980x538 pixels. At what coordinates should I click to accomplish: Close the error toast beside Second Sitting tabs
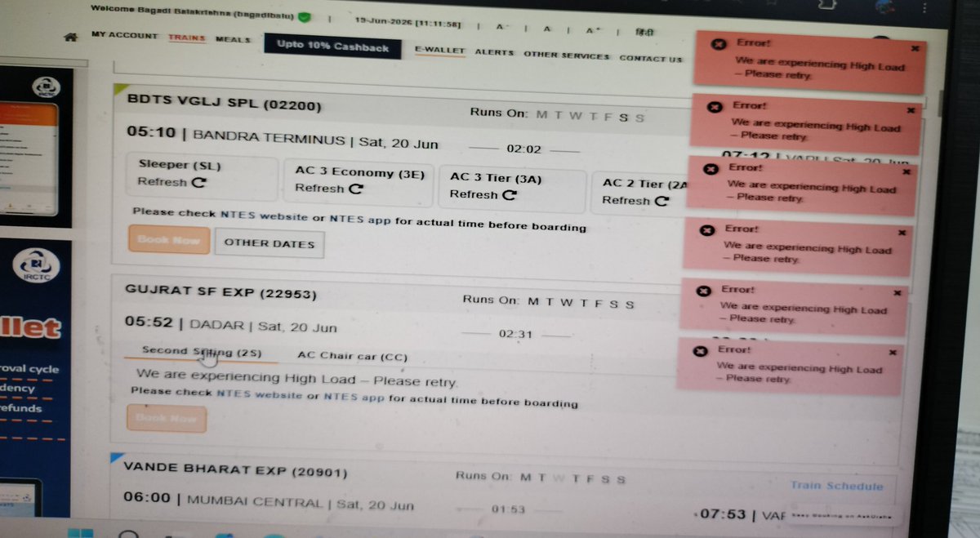coord(892,352)
